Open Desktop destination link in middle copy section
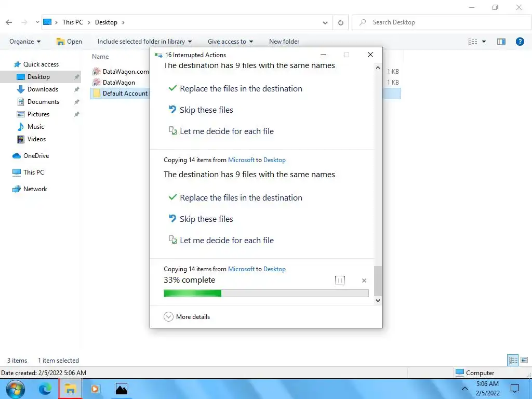Viewport: 532px width, 399px height. 274,160
